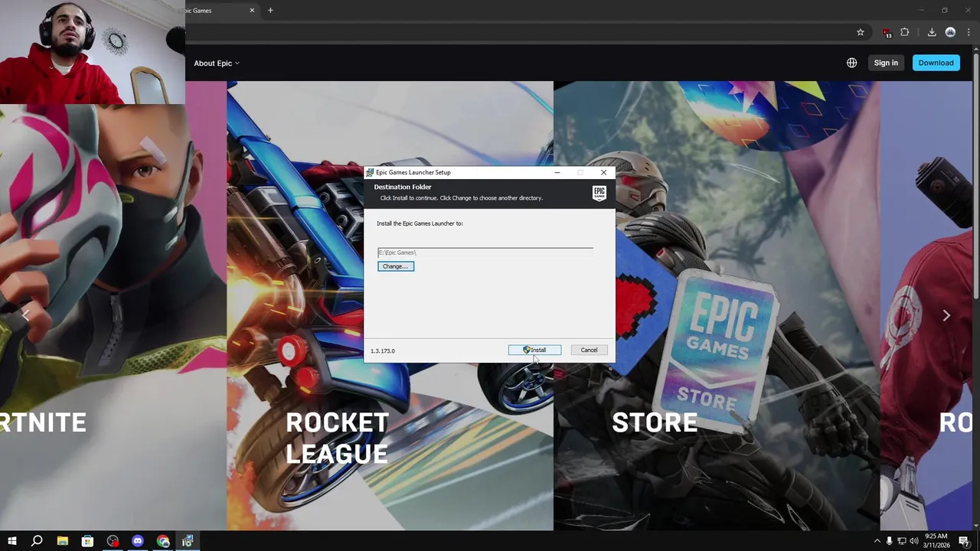The width and height of the screenshot is (980, 551).
Task: Open the Chrome three-dot menu
Action: (969, 32)
